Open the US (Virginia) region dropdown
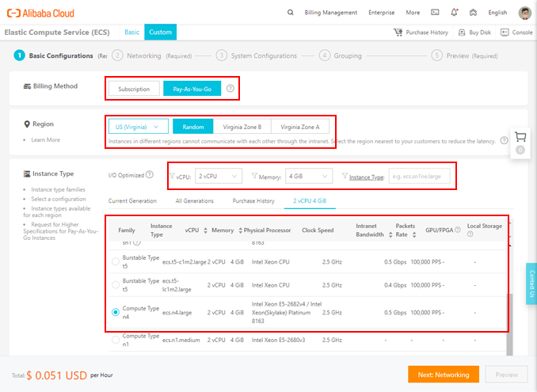The width and height of the screenshot is (537, 392). (x=139, y=127)
